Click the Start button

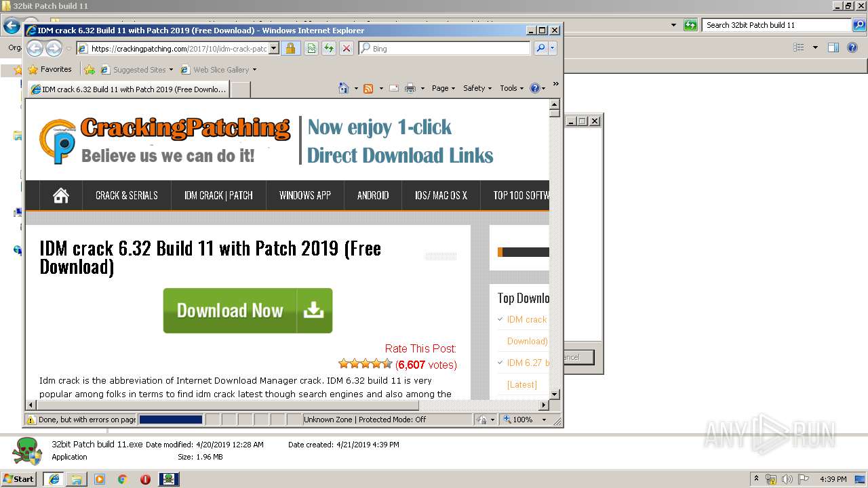coord(19,479)
